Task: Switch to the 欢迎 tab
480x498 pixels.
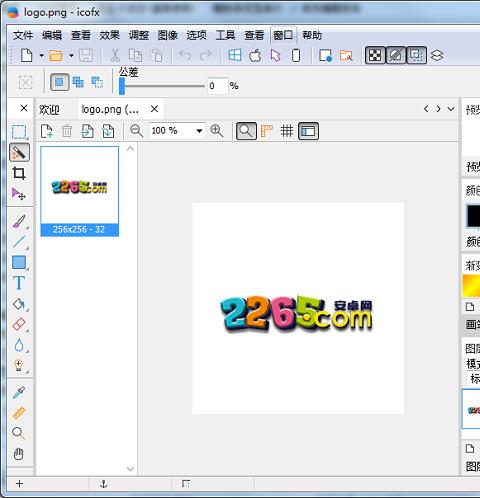Action: click(x=49, y=109)
